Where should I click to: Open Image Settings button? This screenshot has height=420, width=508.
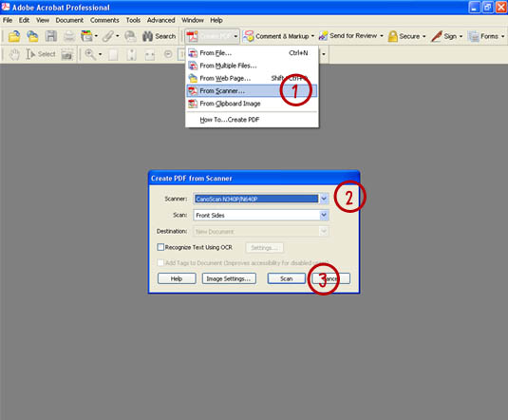tap(229, 278)
